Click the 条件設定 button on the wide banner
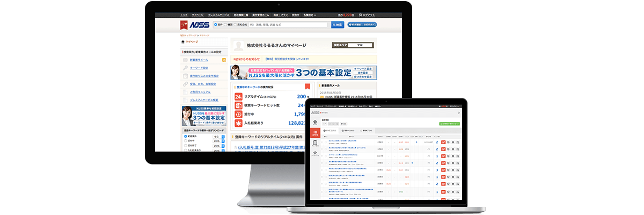 [x=362, y=73]
